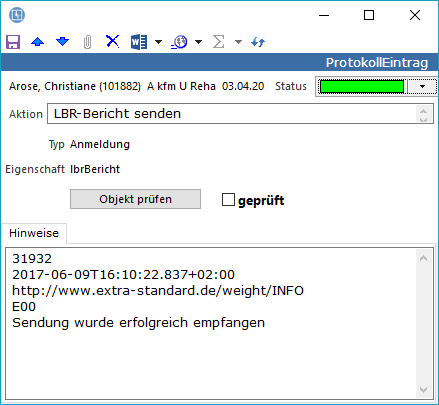Click the Objekt prüfen button
The image size is (439, 405).
click(135, 199)
